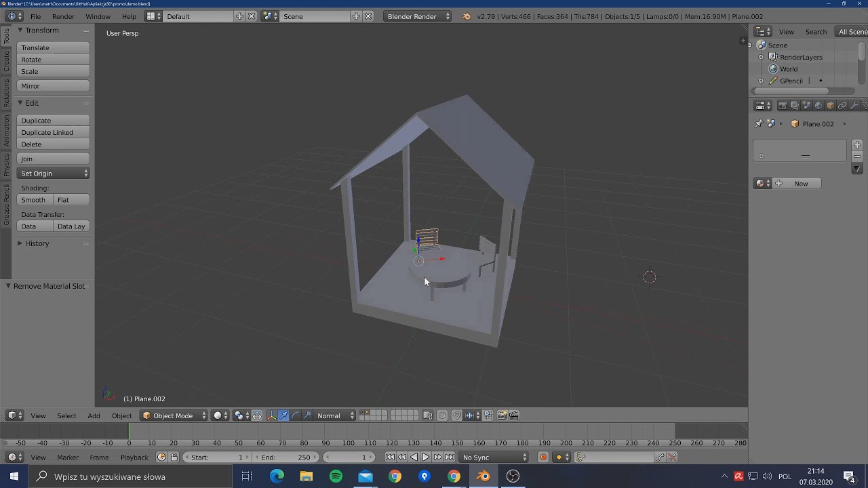This screenshot has width=868, height=488.
Task: Open the Render menu
Action: click(63, 16)
